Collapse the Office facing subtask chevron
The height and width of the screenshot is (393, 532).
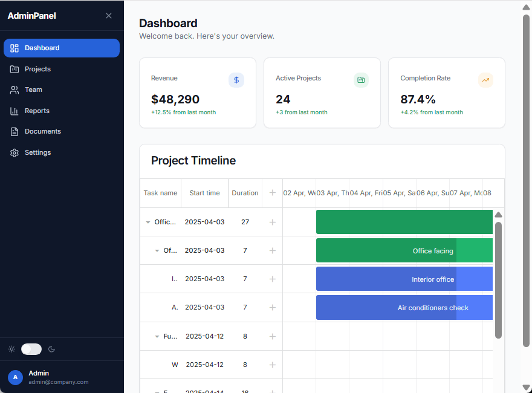pyautogui.click(x=157, y=250)
